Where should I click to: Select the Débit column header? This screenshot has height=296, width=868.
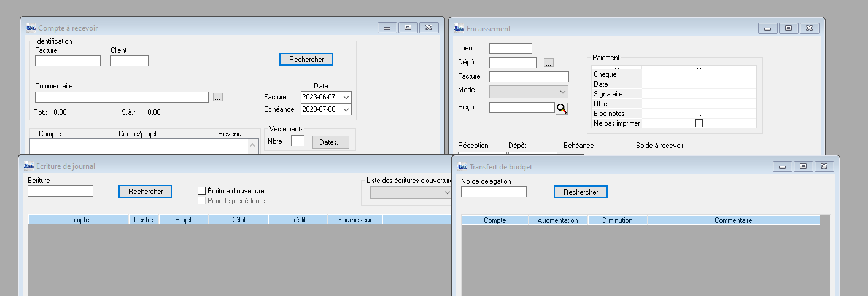[238, 219]
